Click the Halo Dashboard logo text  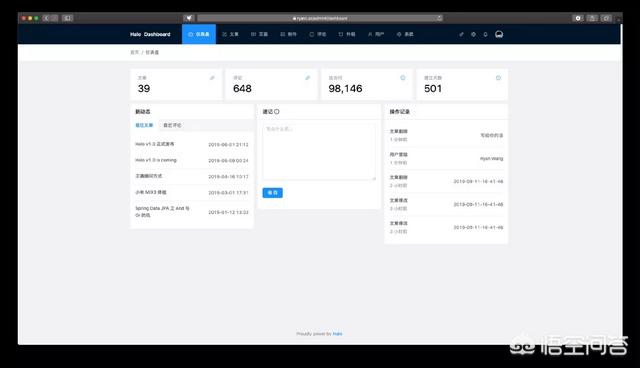(150, 34)
